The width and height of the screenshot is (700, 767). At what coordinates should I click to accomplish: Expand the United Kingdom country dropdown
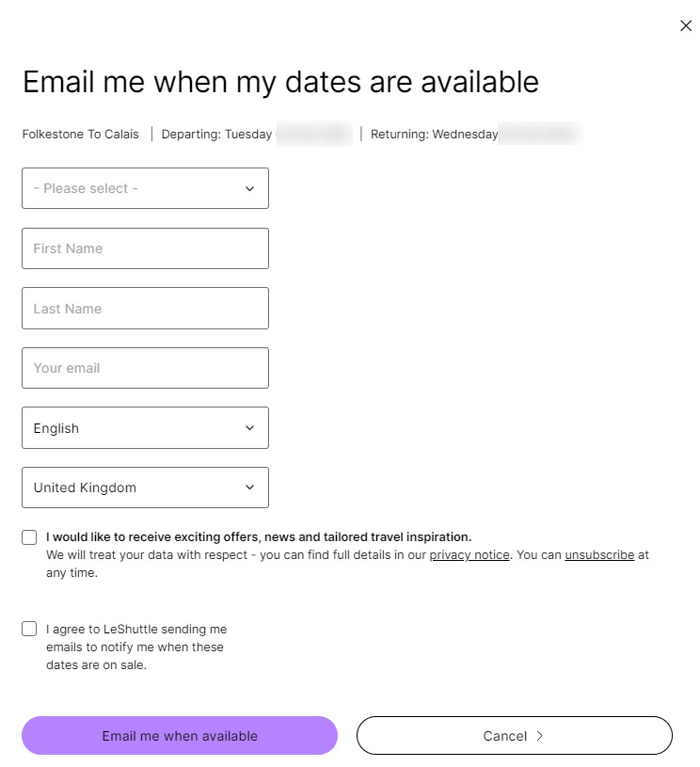click(x=145, y=487)
